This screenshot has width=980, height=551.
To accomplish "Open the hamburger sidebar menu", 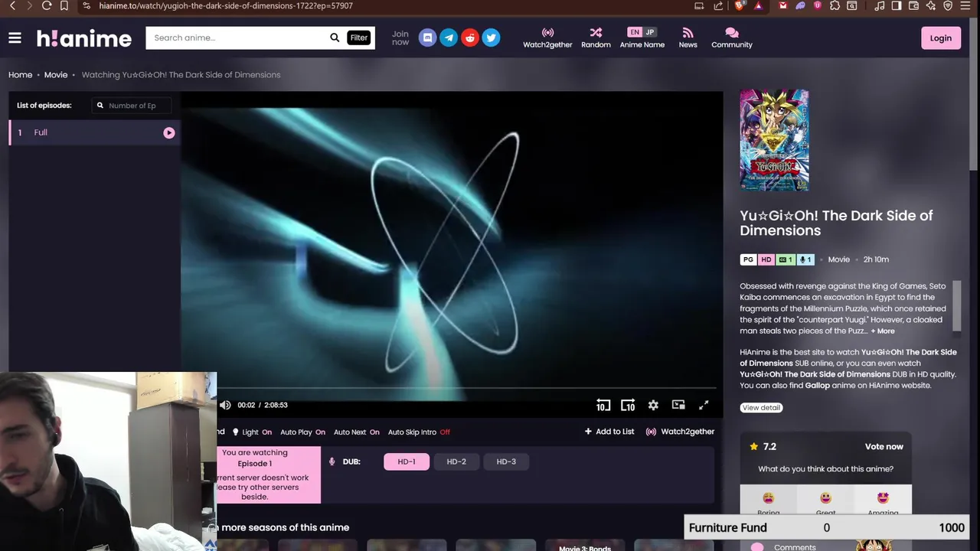I will 15,37.
